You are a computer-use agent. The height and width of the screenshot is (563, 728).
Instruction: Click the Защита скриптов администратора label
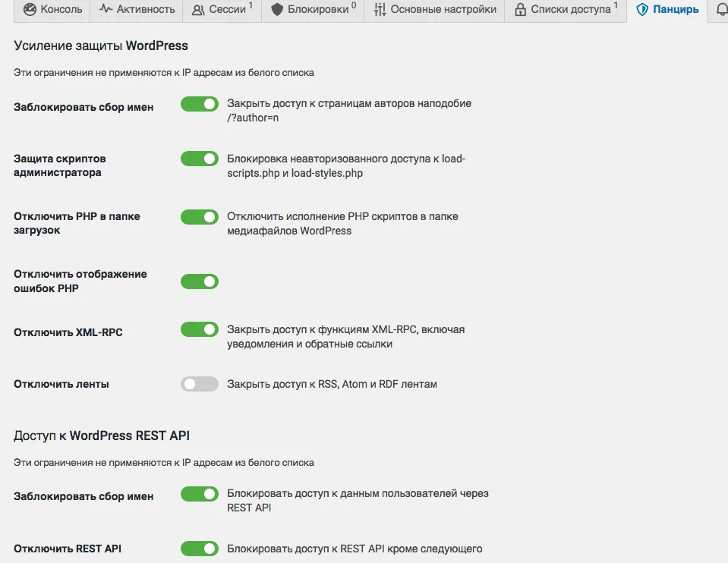(59, 165)
